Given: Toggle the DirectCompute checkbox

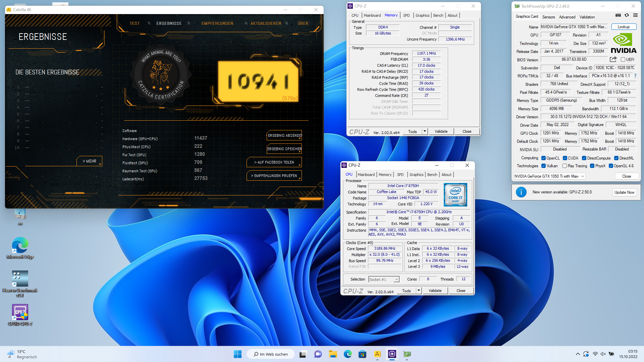Looking at the screenshot, I should point(584,158).
